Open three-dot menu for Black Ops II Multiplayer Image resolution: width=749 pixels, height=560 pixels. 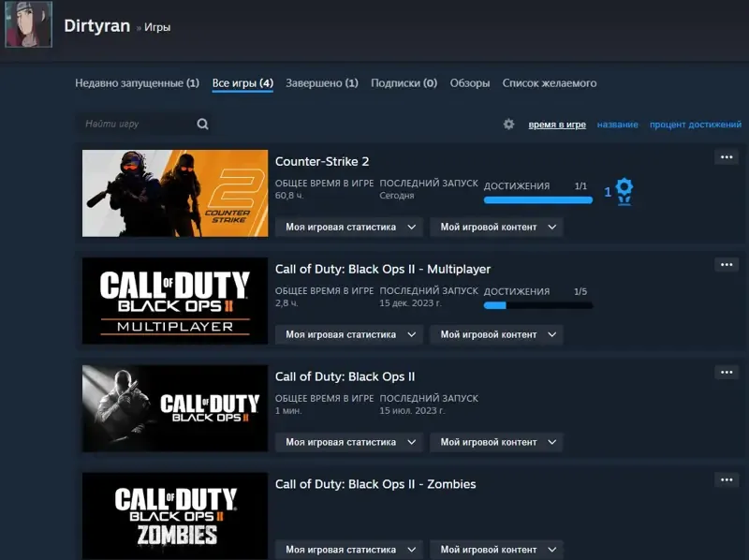click(x=727, y=265)
